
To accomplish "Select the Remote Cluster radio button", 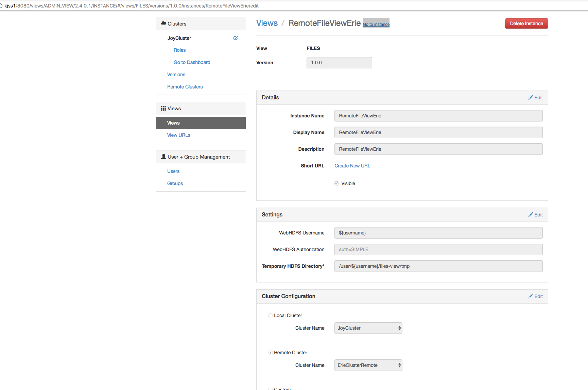I will [x=270, y=353].
